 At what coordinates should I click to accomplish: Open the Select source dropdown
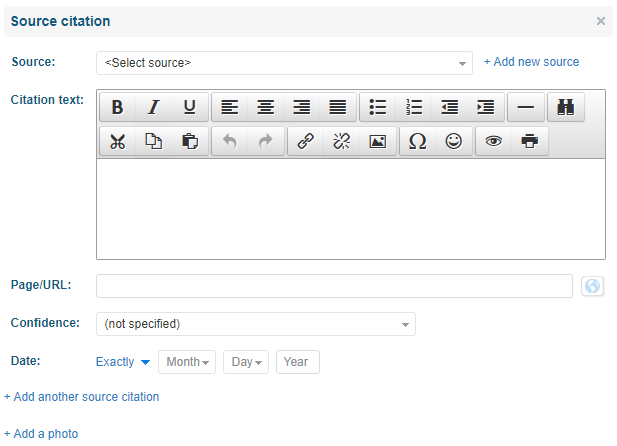coord(284,63)
